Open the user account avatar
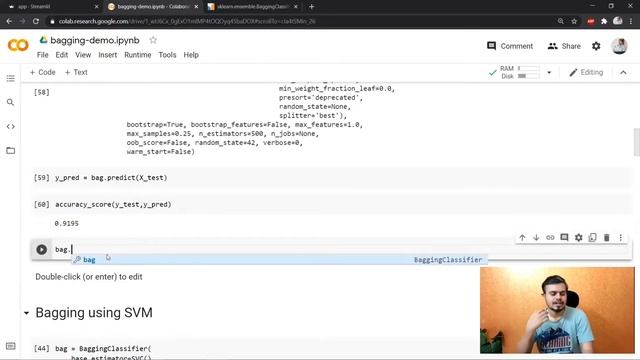The width and height of the screenshot is (640, 360). click(619, 46)
